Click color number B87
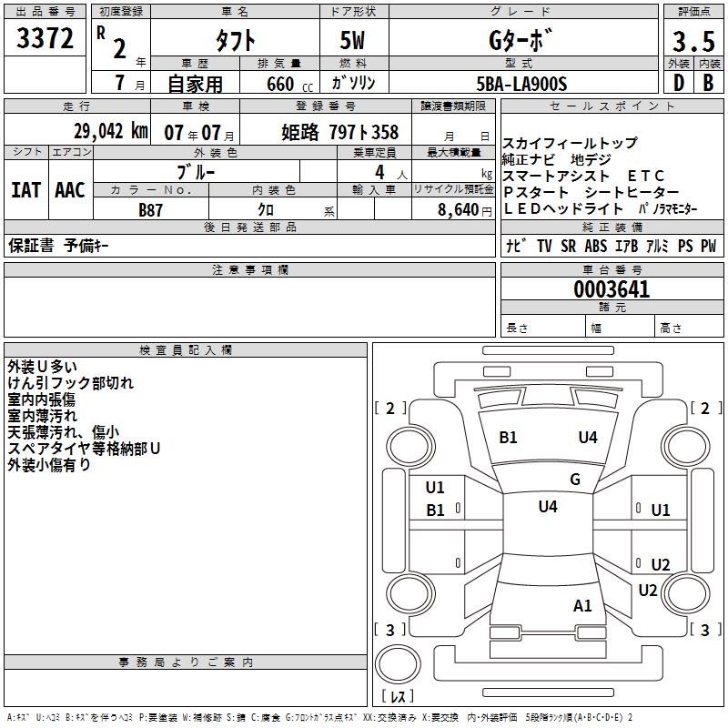 [x=150, y=210]
